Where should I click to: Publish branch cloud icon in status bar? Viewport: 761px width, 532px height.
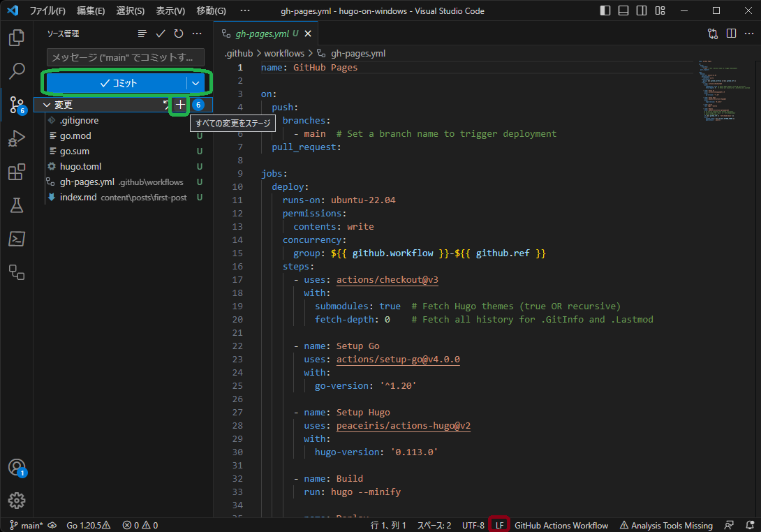click(x=52, y=525)
